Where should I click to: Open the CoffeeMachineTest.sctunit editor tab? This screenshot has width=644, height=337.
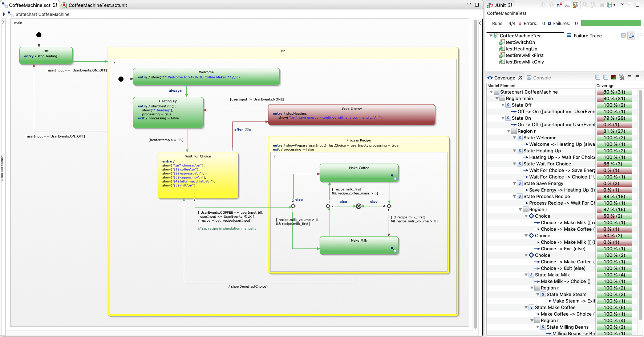tap(97, 5)
